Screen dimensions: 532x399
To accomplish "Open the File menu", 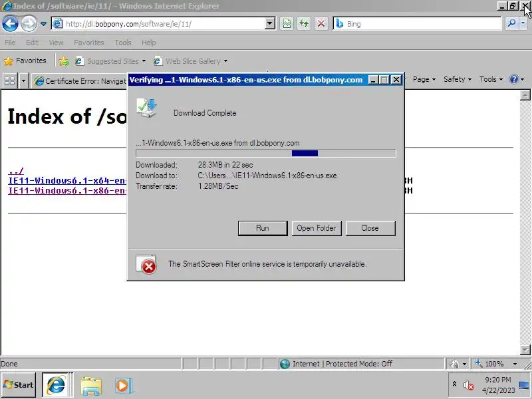I will [10, 43].
